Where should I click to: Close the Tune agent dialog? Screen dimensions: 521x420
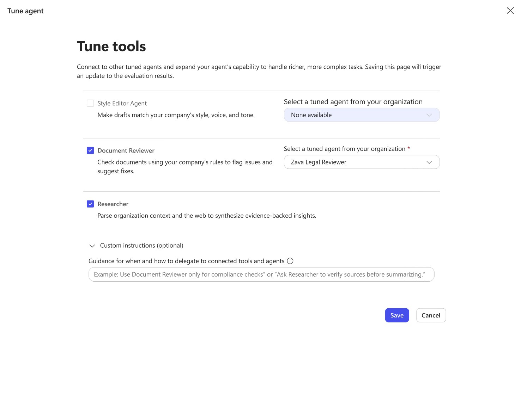coord(510,11)
